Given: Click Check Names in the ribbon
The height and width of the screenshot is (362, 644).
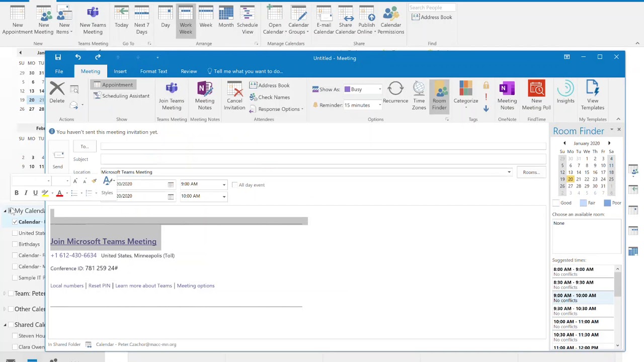Looking at the screenshot, I should click(269, 97).
